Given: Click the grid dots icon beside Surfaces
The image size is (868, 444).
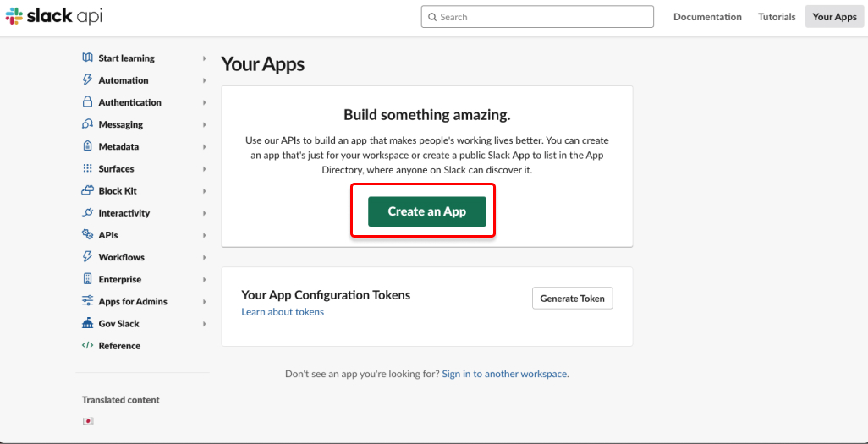Looking at the screenshot, I should tap(87, 168).
